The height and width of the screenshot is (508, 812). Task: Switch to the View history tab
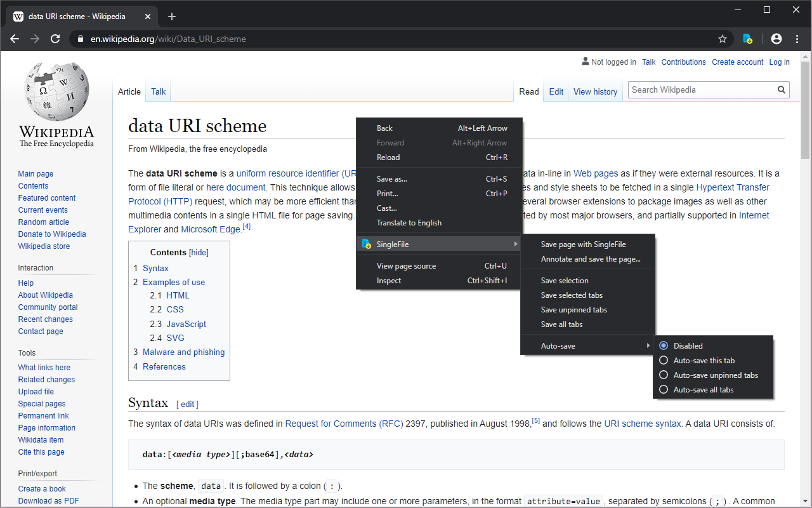(594, 91)
